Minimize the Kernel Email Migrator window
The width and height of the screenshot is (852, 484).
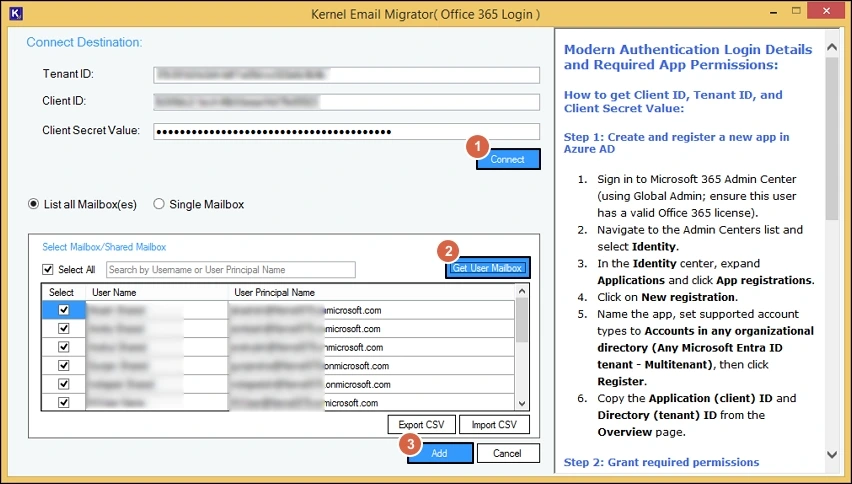(x=773, y=11)
